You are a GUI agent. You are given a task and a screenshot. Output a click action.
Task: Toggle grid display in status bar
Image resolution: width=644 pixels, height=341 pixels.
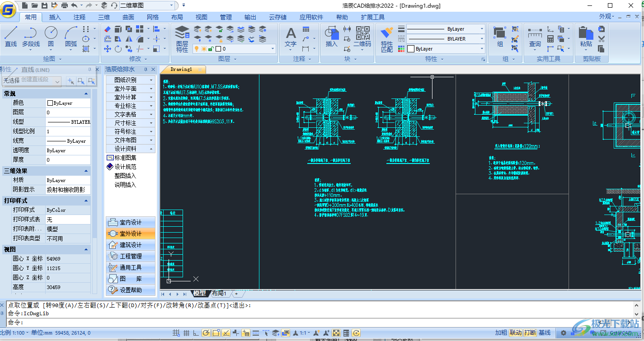(186, 333)
